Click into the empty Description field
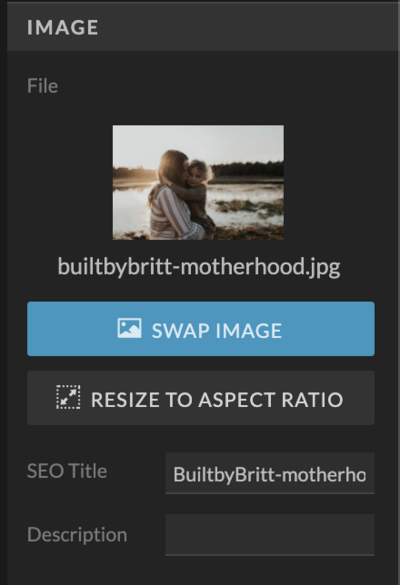This screenshot has height=585, width=400. 270,535
